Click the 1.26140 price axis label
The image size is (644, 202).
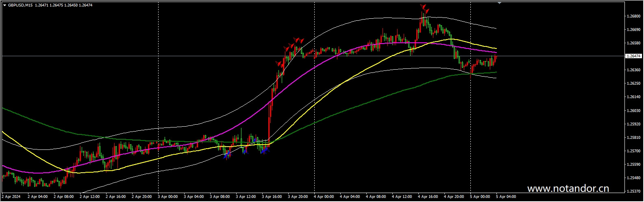coord(634,97)
